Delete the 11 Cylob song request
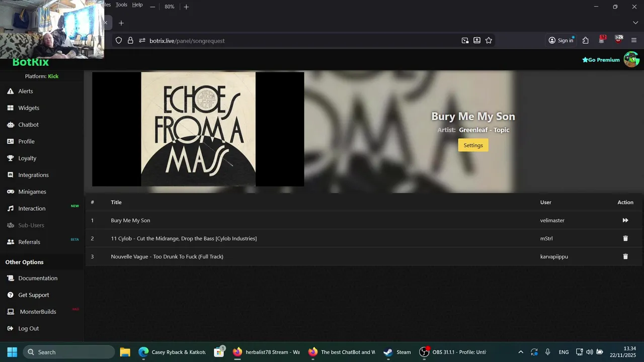Image resolution: width=644 pixels, height=362 pixels. coord(625,238)
